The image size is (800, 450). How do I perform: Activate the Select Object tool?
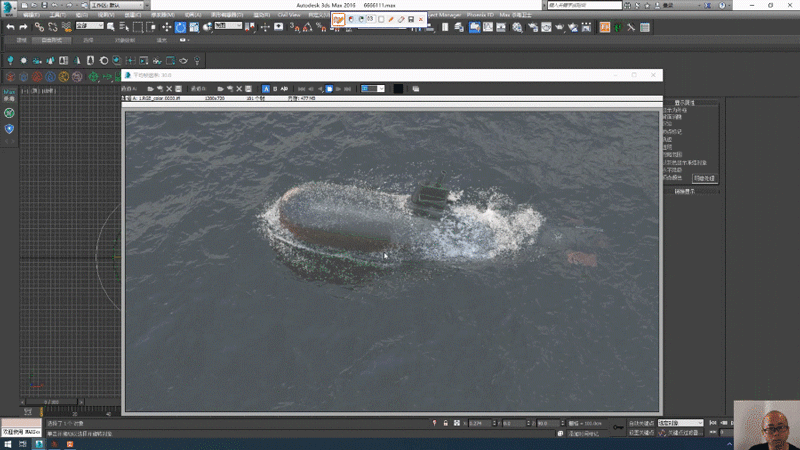coord(111,28)
